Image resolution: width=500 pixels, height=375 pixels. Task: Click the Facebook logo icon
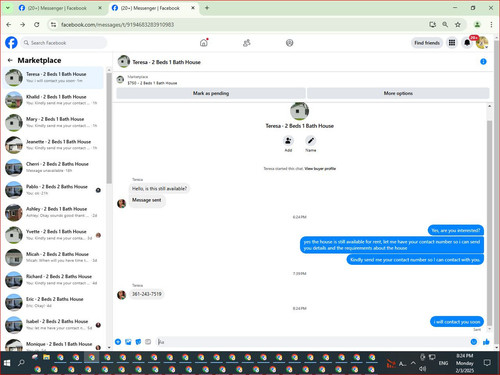pos(11,43)
